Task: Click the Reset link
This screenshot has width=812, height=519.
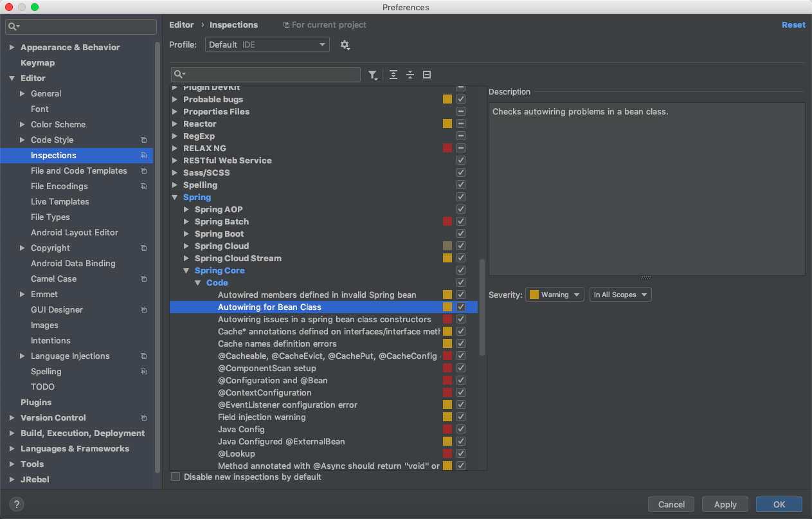Action: tap(793, 25)
